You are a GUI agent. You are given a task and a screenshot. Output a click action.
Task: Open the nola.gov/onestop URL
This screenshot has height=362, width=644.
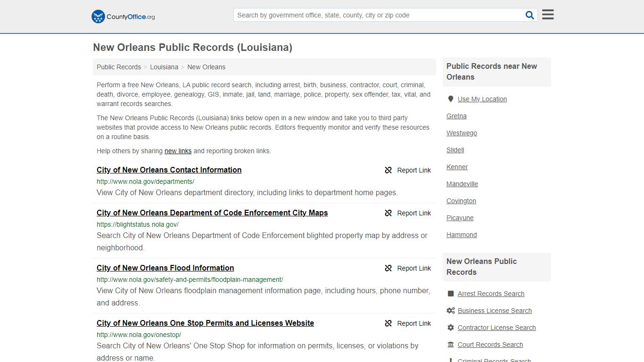[139, 335]
